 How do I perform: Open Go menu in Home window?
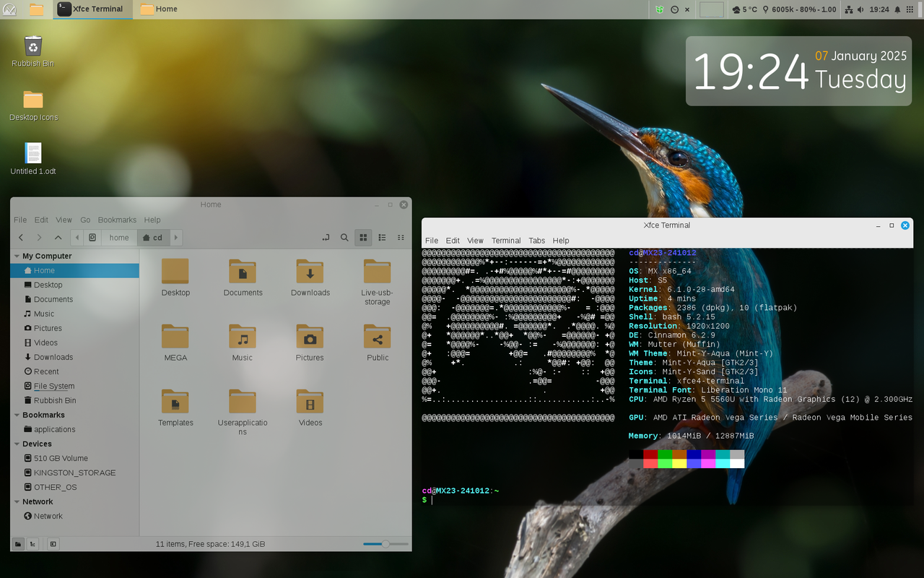click(85, 220)
